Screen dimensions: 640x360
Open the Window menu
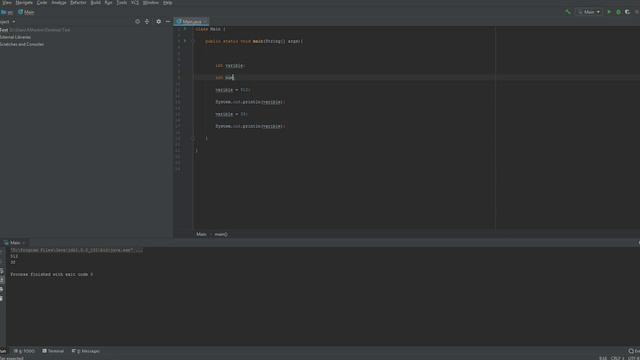tap(151, 2)
